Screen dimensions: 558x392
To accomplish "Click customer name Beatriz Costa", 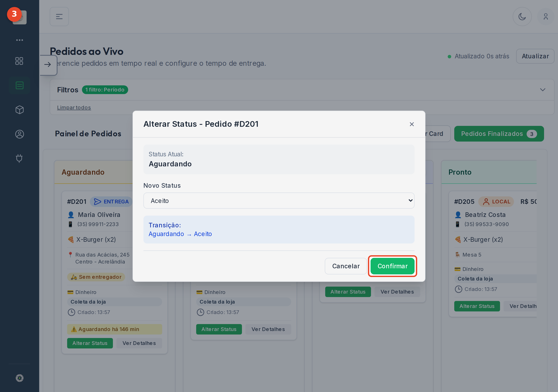I will tap(485, 215).
